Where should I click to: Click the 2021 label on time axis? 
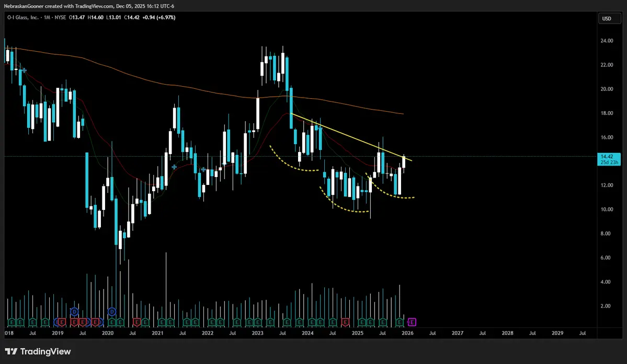coord(157,333)
